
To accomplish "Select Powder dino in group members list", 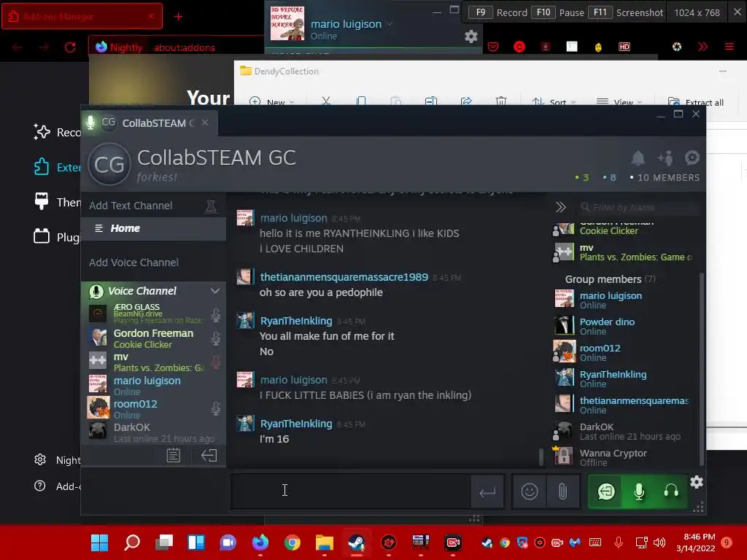I will click(625, 326).
